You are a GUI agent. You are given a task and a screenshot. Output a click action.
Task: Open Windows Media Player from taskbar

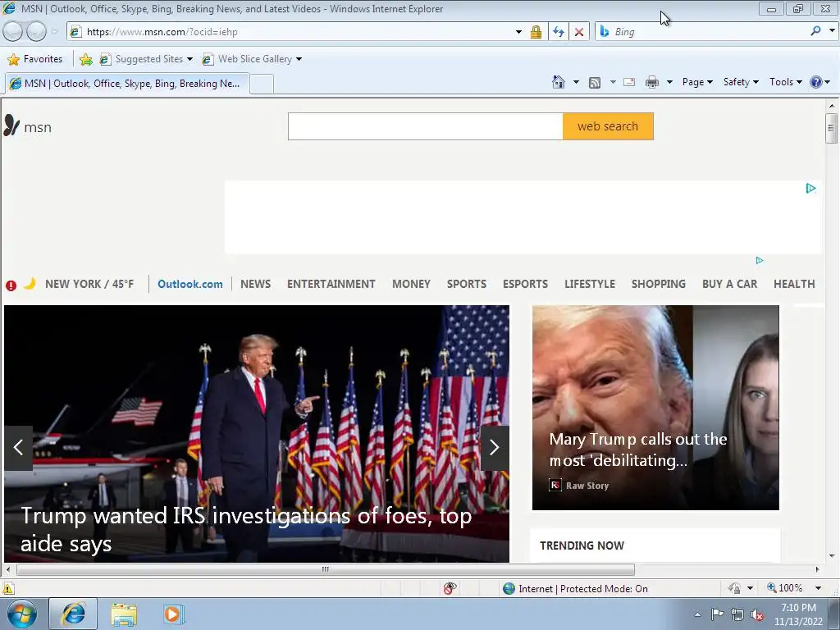point(173,614)
